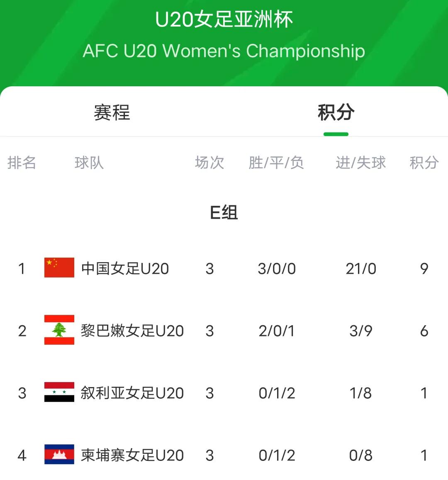Image resolution: width=448 pixels, height=480 pixels.
Task: Tap Lebanon's 2/0/1 win record
Action: click(277, 331)
